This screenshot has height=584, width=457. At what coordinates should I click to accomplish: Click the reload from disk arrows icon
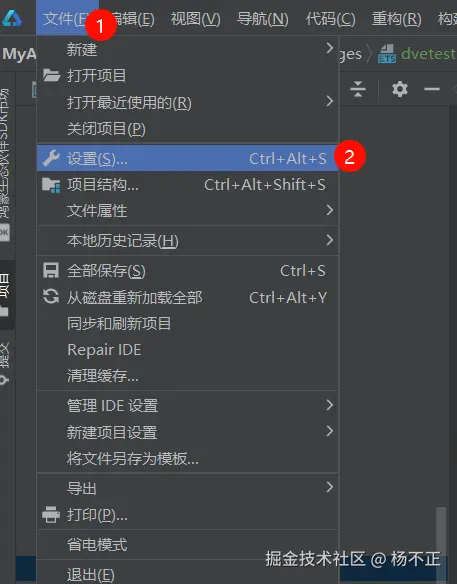[51, 297]
